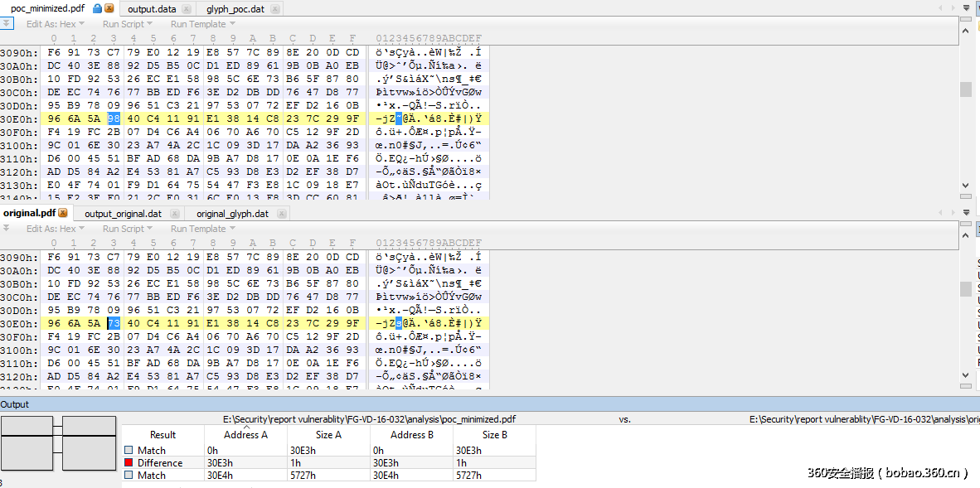Toggle the top pane toolbar collapse arrow

[x=6, y=24]
